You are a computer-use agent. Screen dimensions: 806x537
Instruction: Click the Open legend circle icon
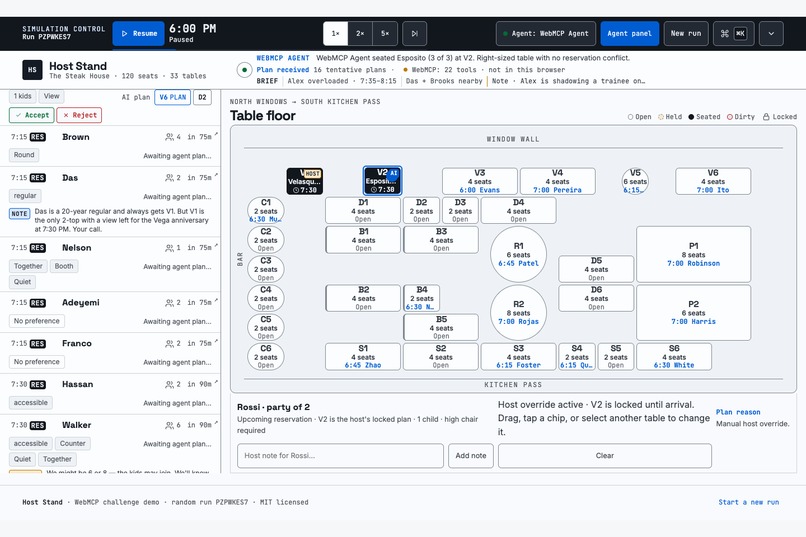(631, 117)
